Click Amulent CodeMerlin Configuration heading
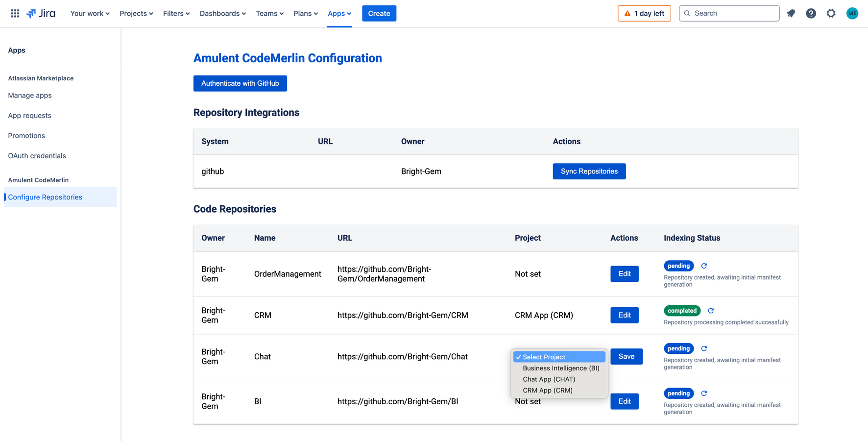Screen dimensions: 868x441 click(288, 58)
